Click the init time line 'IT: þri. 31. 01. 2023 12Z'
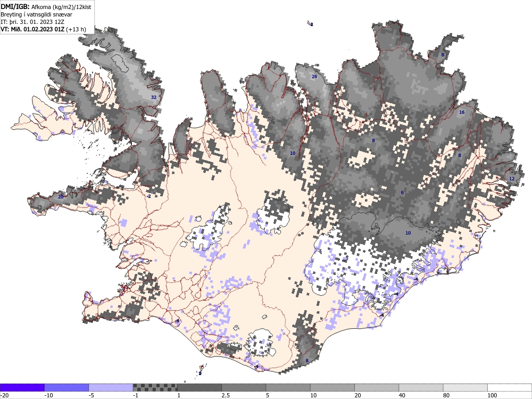 tap(32, 22)
